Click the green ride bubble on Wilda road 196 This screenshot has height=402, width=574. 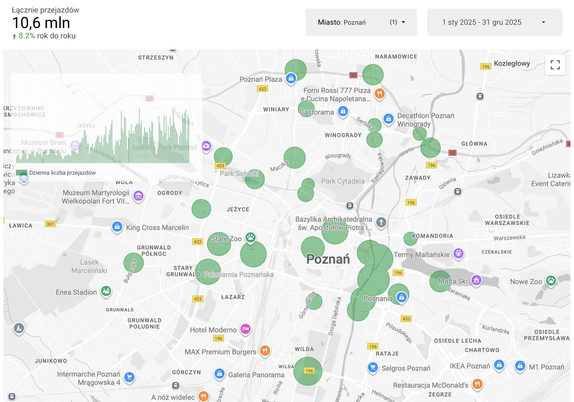pos(308,371)
